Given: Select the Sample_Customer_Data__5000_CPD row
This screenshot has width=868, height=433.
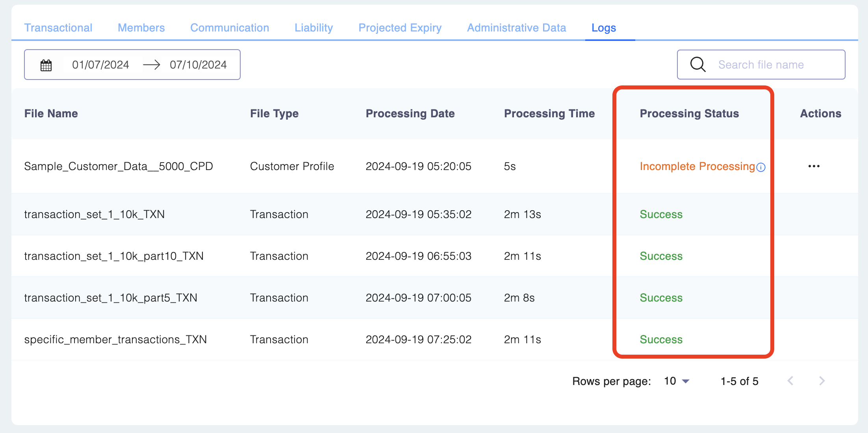Looking at the screenshot, I should click(118, 166).
